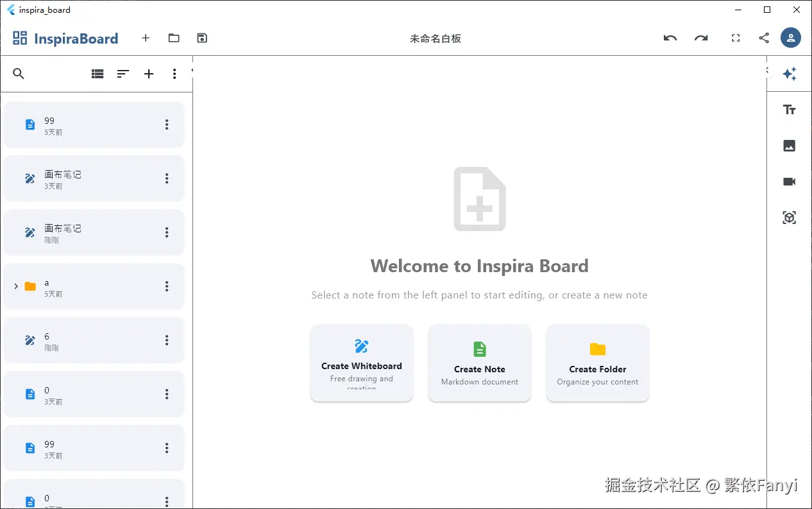Open options menu for note '6'

pyautogui.click(x=167, y=340)
